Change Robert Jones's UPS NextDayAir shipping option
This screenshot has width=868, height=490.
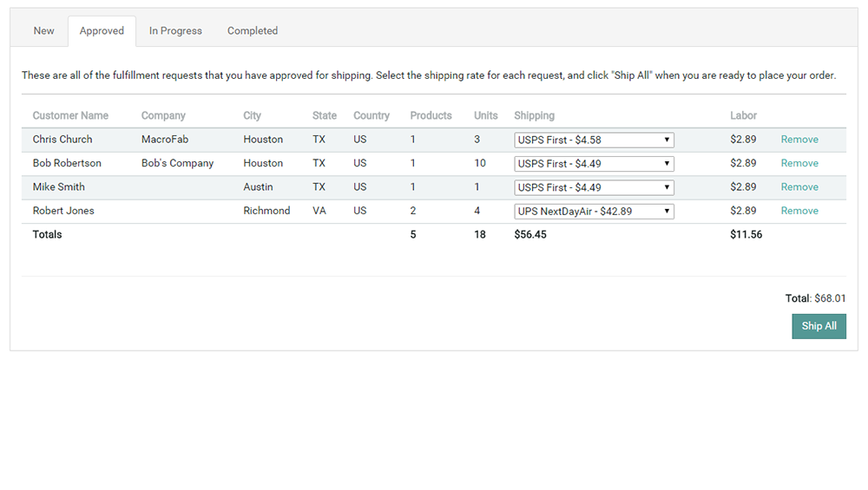594,211
